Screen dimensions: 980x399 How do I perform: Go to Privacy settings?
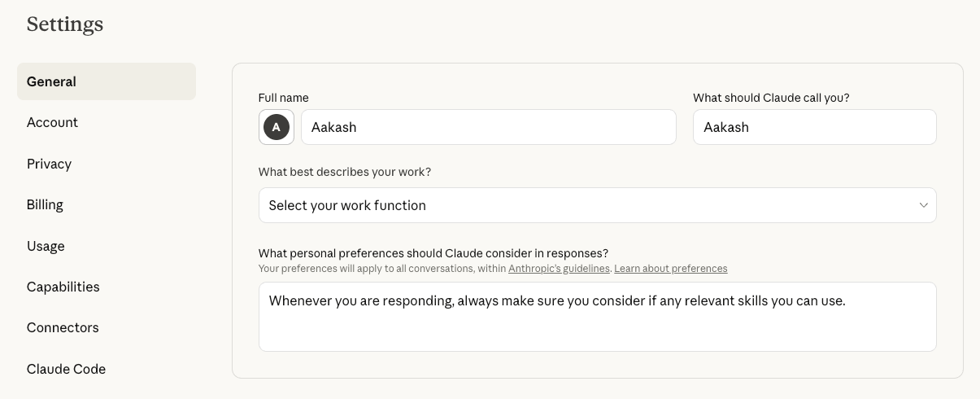50,164
